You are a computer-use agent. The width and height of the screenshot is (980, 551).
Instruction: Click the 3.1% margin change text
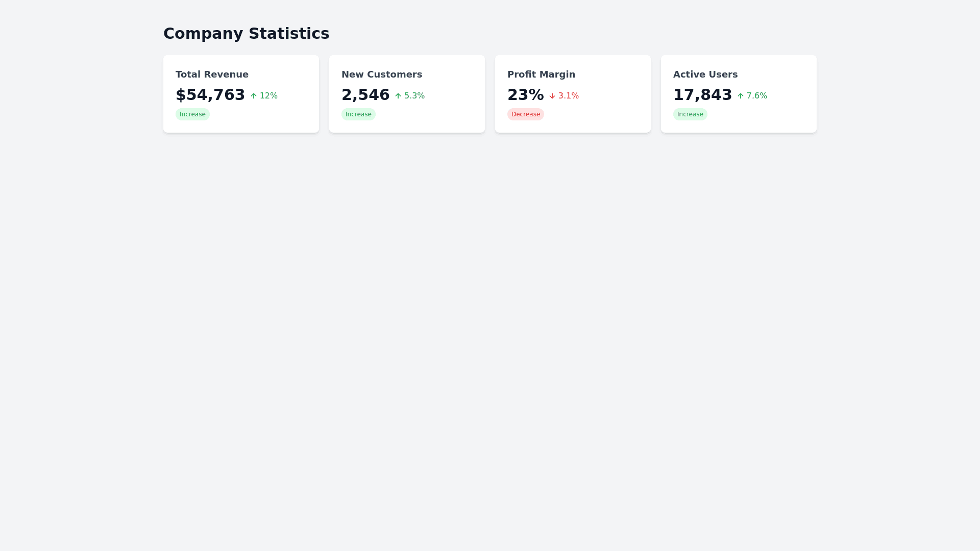pos(569,96)
